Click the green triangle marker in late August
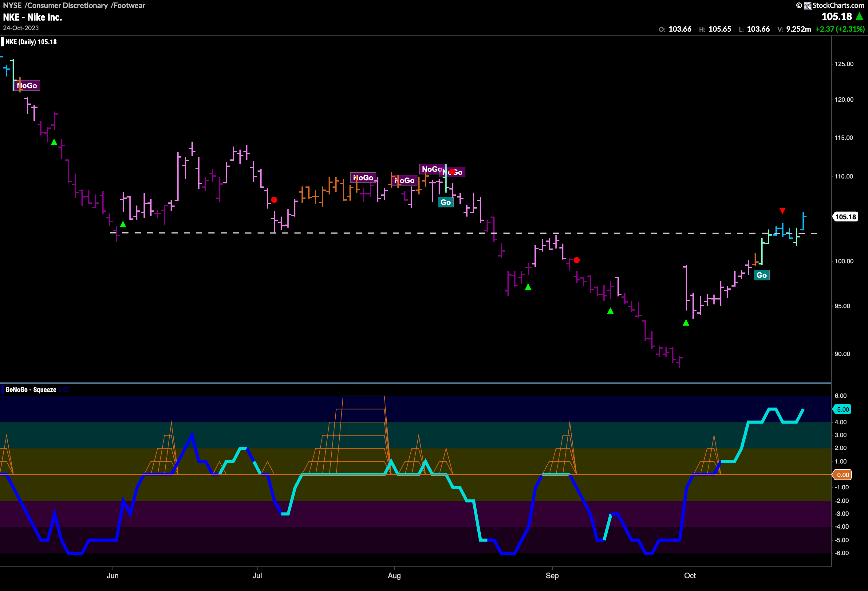 528,287
